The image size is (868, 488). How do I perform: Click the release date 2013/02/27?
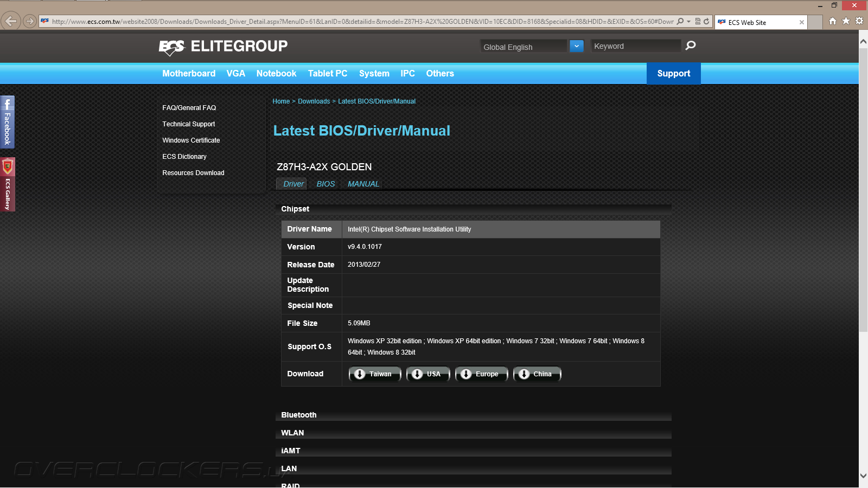[364, 265]
